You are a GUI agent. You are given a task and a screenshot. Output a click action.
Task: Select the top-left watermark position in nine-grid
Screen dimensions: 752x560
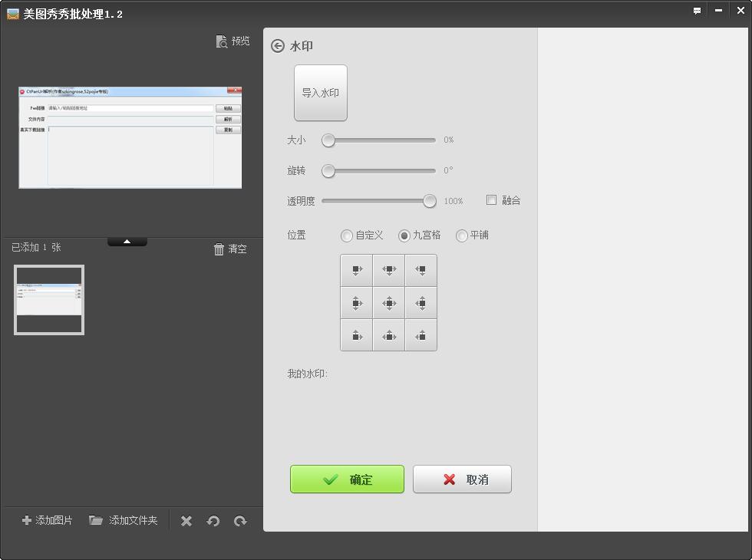pyautogui.click(x=356, y=270)
